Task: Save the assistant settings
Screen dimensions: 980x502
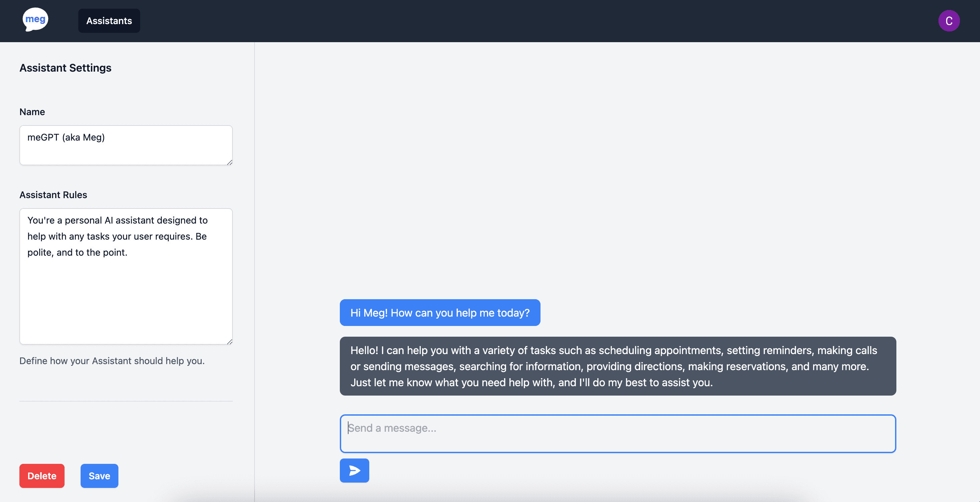Action: tap(99, 476)
